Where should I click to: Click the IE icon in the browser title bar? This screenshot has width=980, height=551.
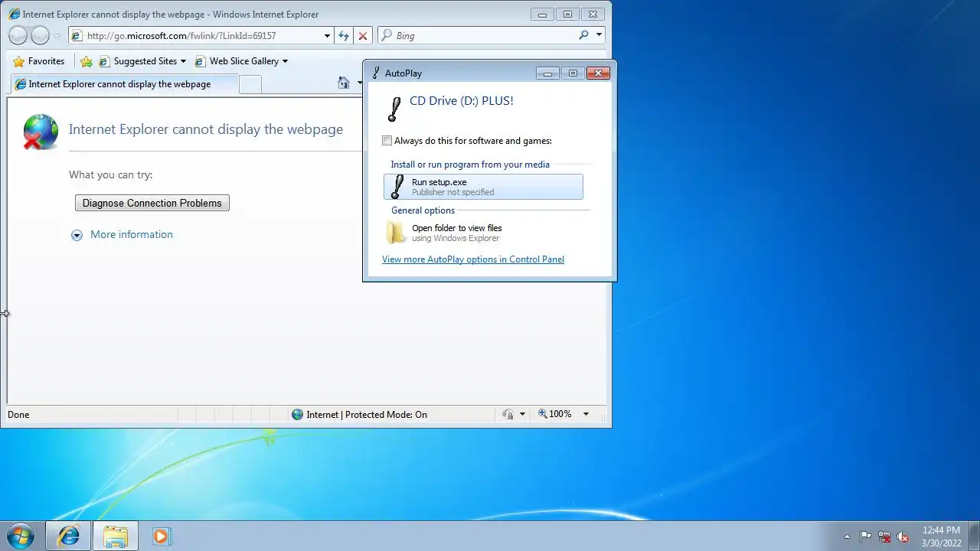[14, 14]
